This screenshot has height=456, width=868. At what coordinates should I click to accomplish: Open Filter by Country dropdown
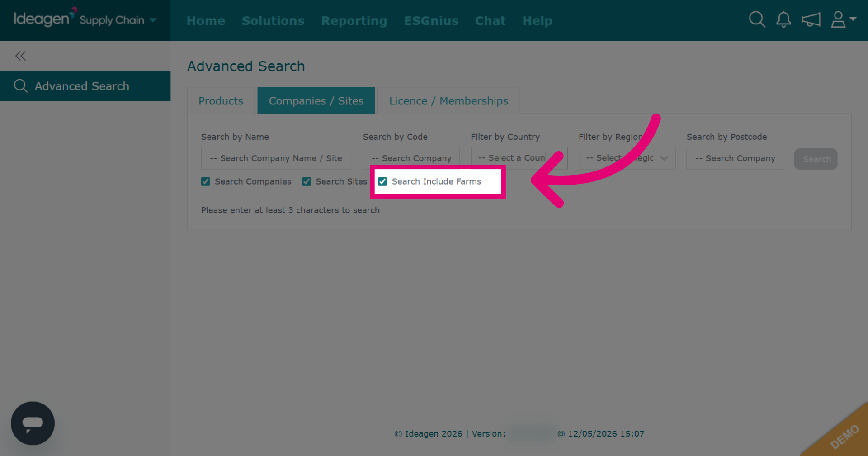click(x=519, y=158)
